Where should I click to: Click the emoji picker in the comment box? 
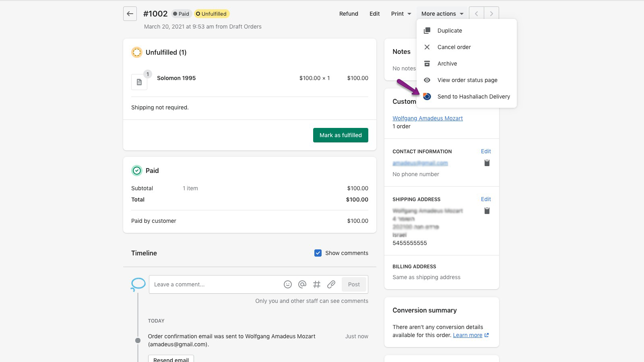point(288,284)
